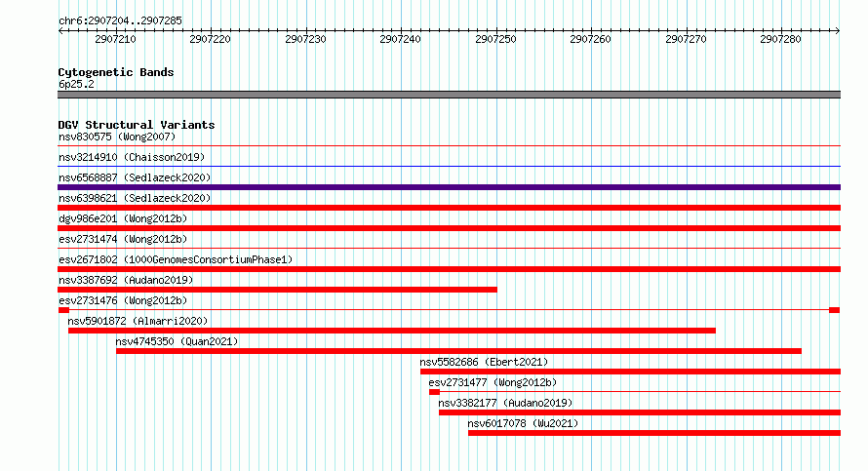Select the red bar for nsv5582686

[x=630, y=372]
